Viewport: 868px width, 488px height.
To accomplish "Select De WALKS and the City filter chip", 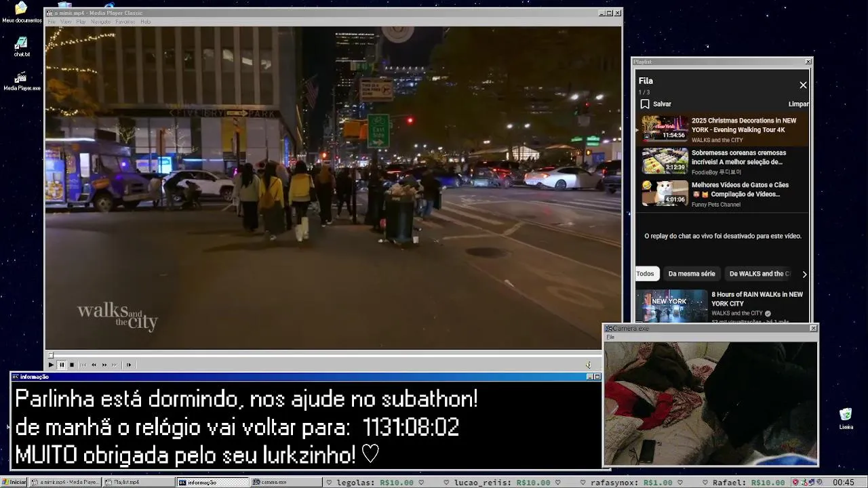I will point(759,274).
